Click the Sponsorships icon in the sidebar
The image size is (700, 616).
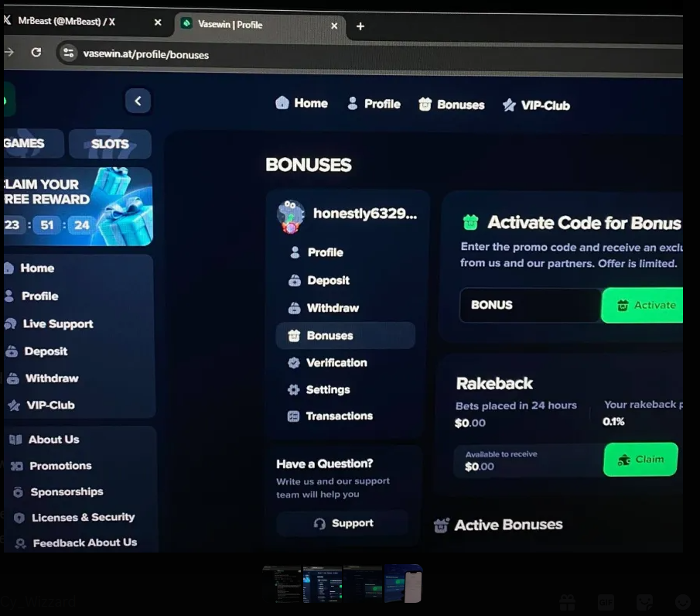(18, 492)
